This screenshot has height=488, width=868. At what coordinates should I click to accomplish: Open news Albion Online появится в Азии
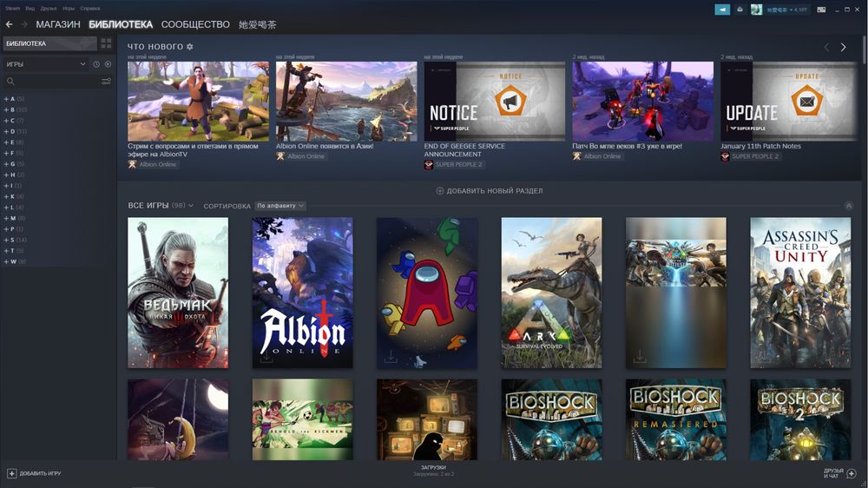pyautogui.click(x=325, y=146)
